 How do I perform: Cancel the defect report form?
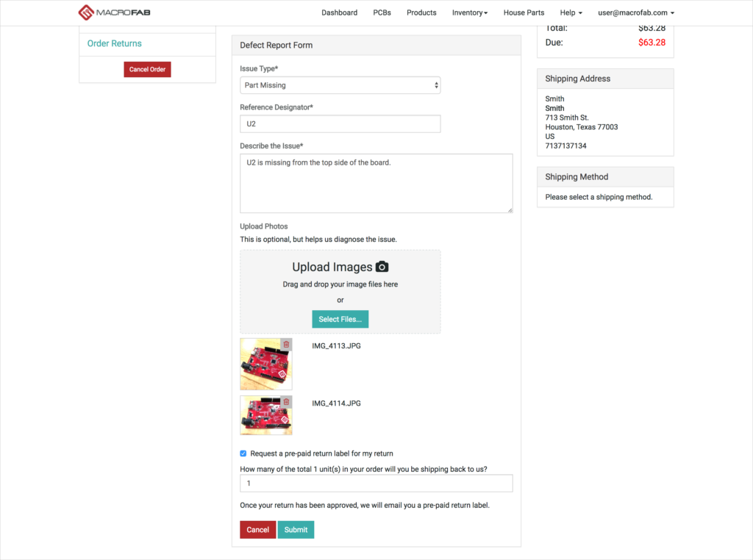257,530
